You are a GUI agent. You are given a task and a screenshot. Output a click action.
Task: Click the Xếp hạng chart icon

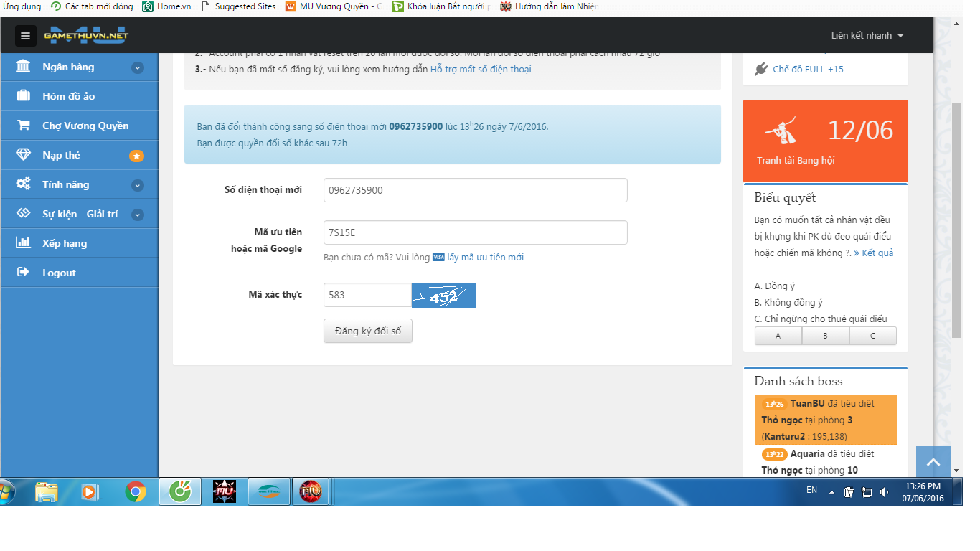point(23,243)
